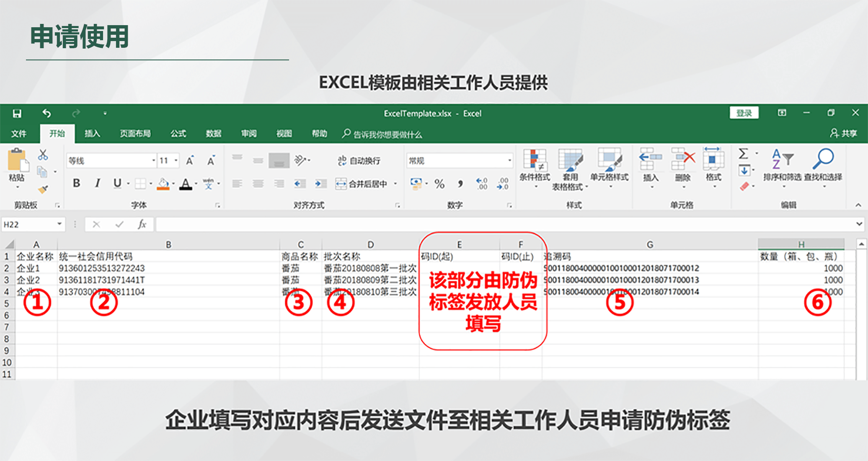This screenshot has width=868, height=461.
Task: Center text horizontally
Action: 258,184
